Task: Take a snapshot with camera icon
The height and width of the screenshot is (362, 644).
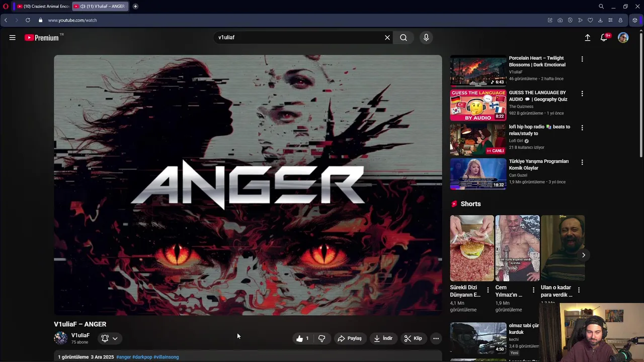Action: click(x=560, y=20)
